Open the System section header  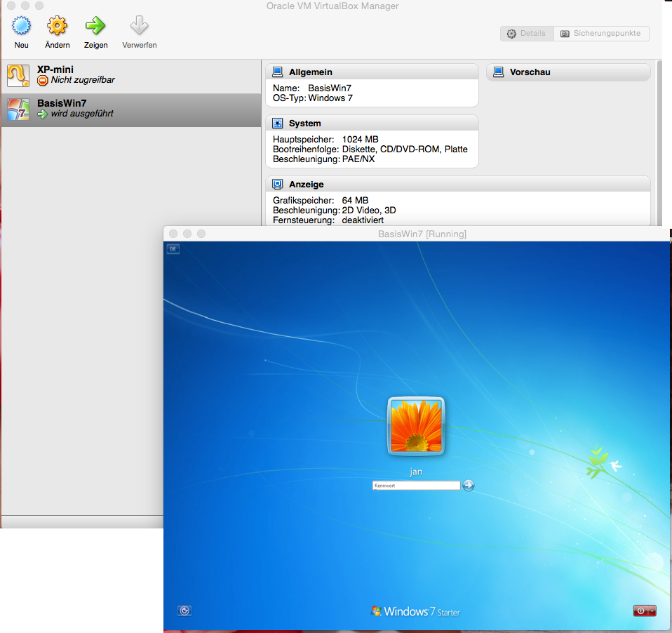(372, 123)
